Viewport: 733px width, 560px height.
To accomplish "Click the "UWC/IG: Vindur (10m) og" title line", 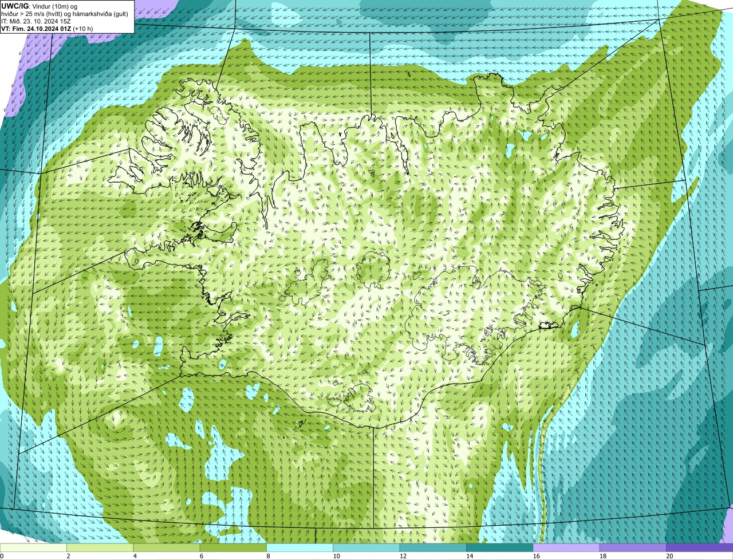I will tap(40, 6).
